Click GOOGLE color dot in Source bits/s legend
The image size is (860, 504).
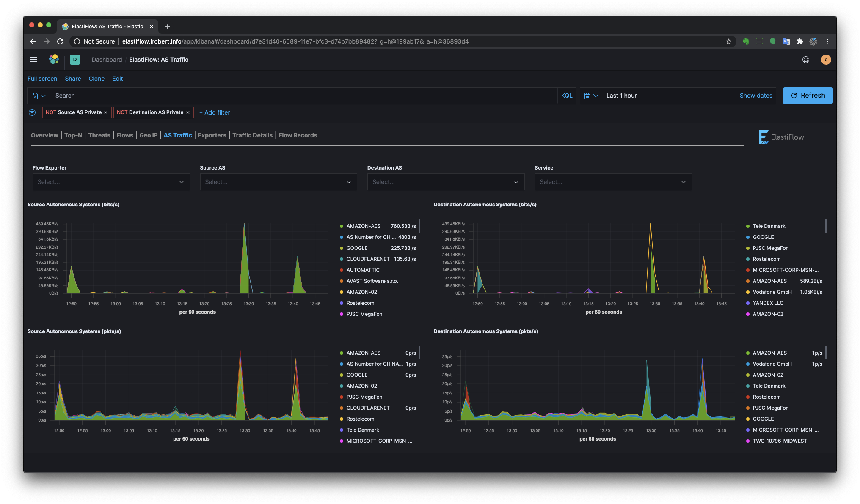[x=342, y=248]
